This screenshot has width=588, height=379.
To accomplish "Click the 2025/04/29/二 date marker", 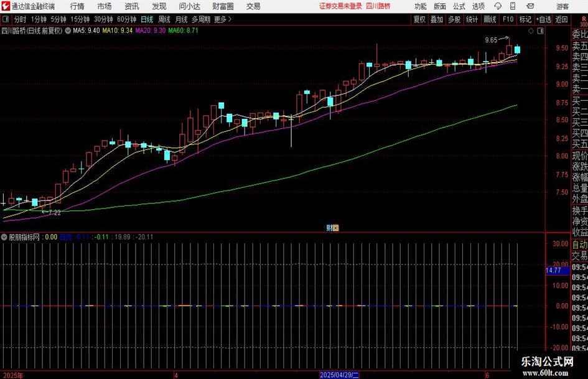I will (x=339, y=375).
